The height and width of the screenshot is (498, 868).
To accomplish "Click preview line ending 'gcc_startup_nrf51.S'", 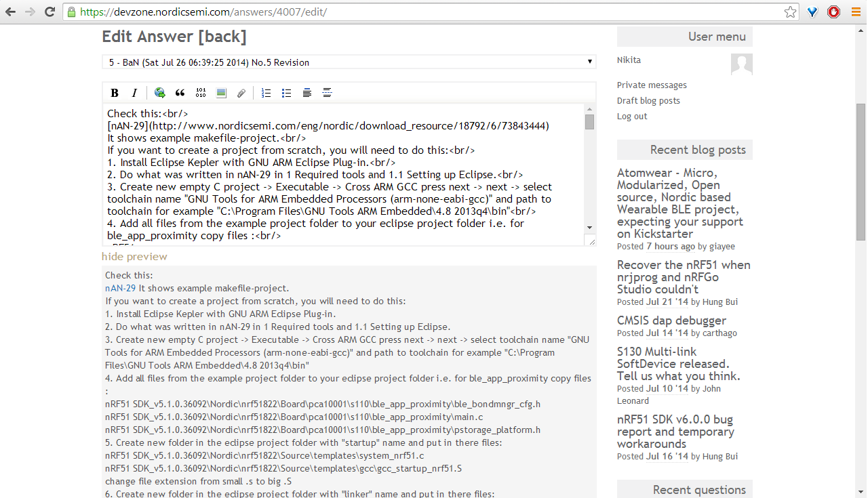I will 283,468.
